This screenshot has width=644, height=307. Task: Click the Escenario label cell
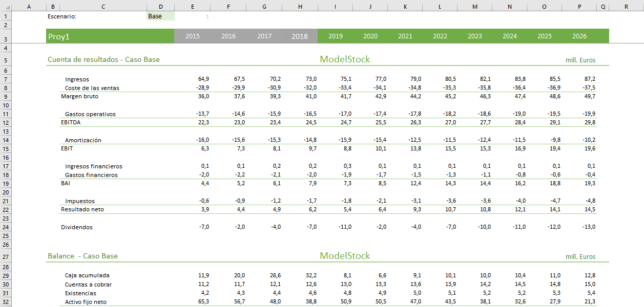[61, 16]
